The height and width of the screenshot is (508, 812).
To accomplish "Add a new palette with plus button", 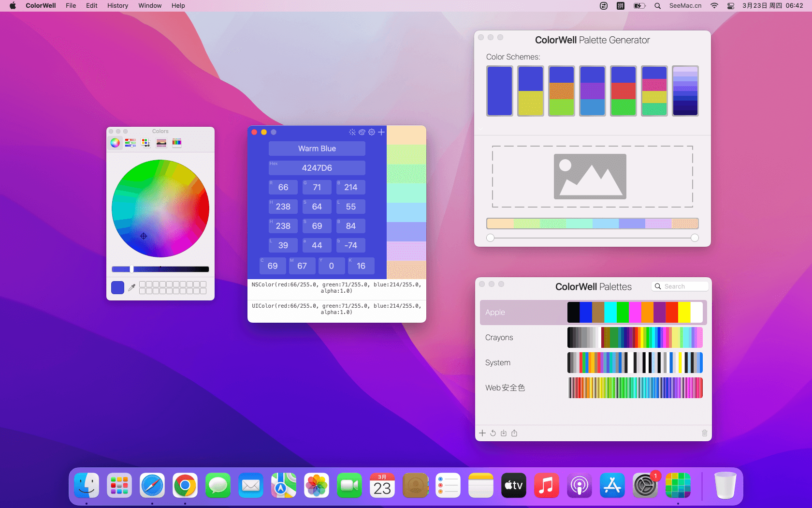I will [x=482, y=433].
